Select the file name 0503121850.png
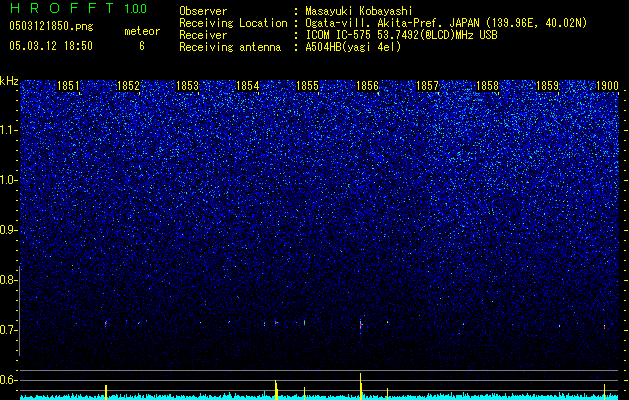 51,26
